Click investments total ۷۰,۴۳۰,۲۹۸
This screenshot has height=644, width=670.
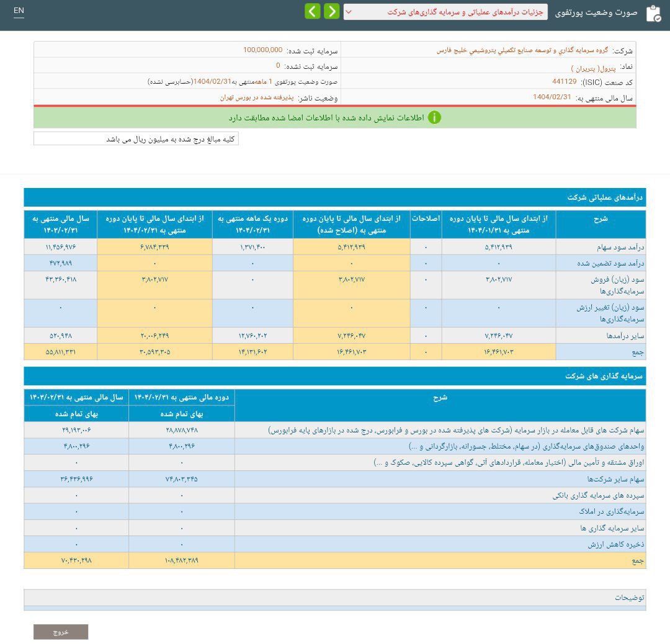[x=76, y=560]
